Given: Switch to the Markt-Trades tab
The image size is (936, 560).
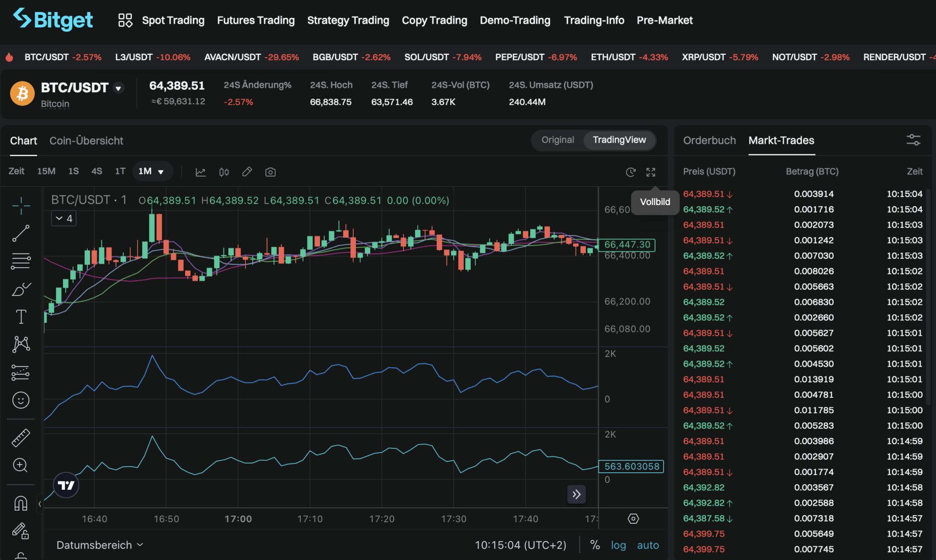Looking at the screenshot, I should pos(781,141).
